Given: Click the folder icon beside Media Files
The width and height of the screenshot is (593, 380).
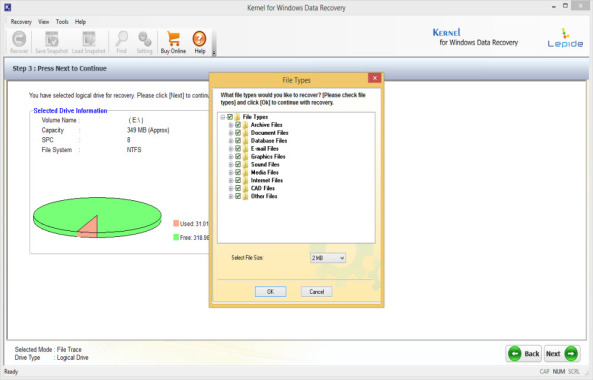Looking at the screenshot, I should [x=245, y=172].
